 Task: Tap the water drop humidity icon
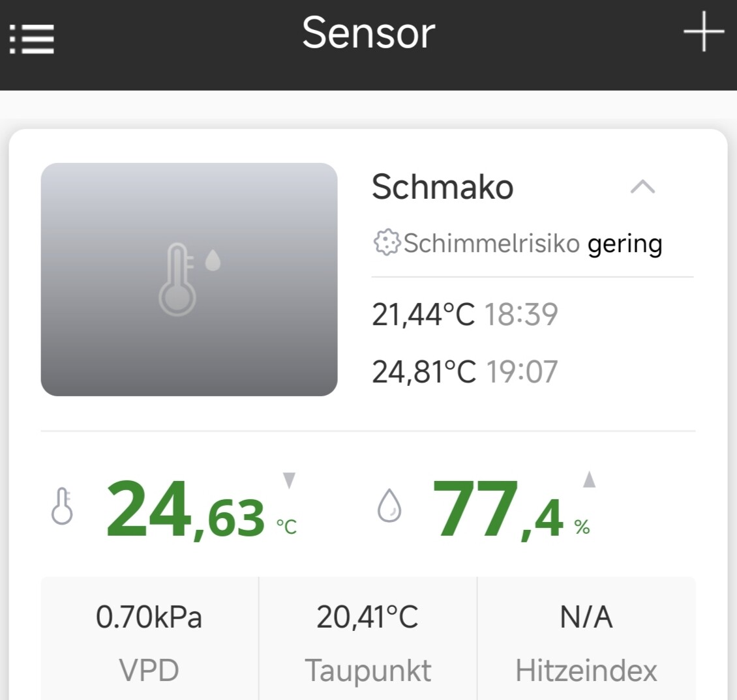coord(389,506)
